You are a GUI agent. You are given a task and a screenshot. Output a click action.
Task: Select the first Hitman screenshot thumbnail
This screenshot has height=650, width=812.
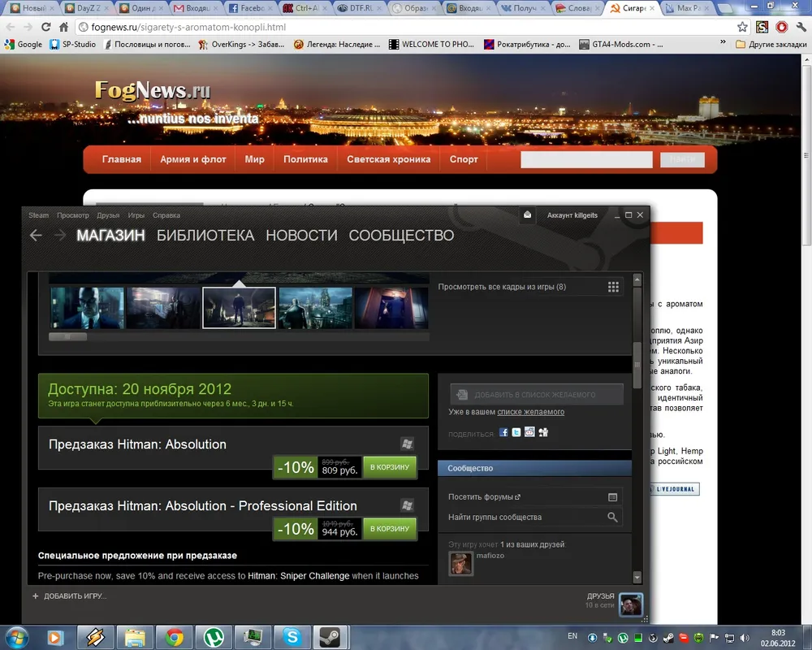point(87,308)
